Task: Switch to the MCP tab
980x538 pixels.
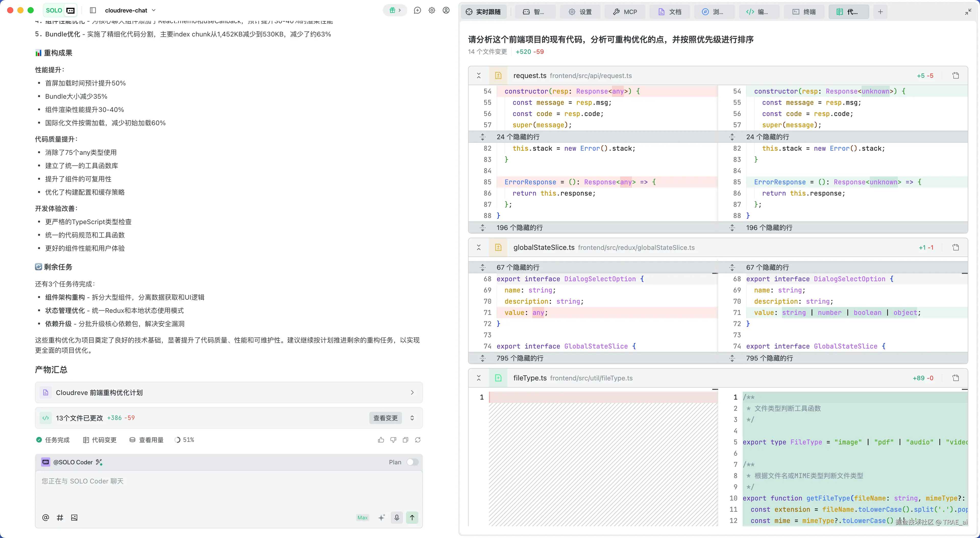Action: click(x=625, y=12)
